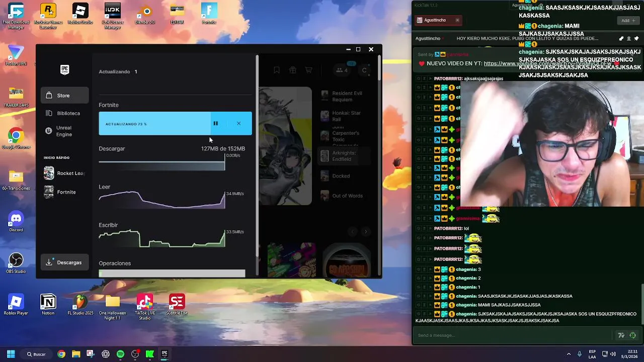Open Descargas in the Epic sidebar
The height and width of the screenshot is (362, 644).
tap(65, 262)
